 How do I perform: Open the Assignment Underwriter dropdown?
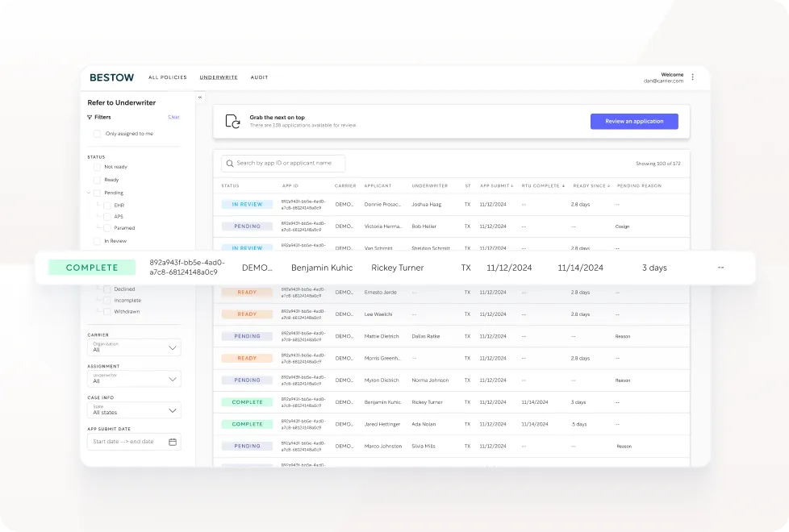(134, 379)
